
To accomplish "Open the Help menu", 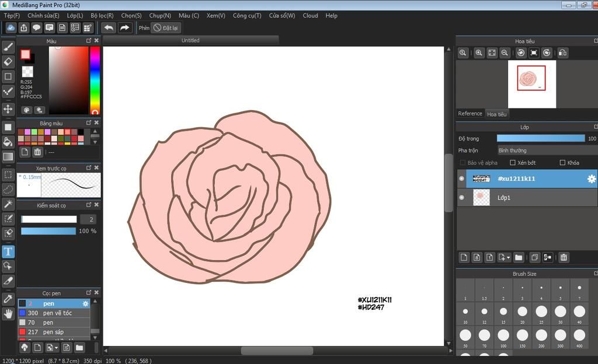I will pos(332,16).
